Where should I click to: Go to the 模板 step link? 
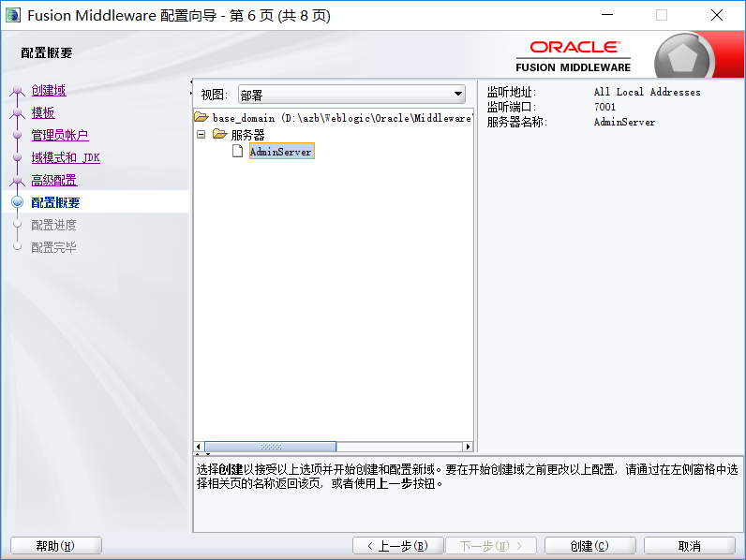click(43, 112)
